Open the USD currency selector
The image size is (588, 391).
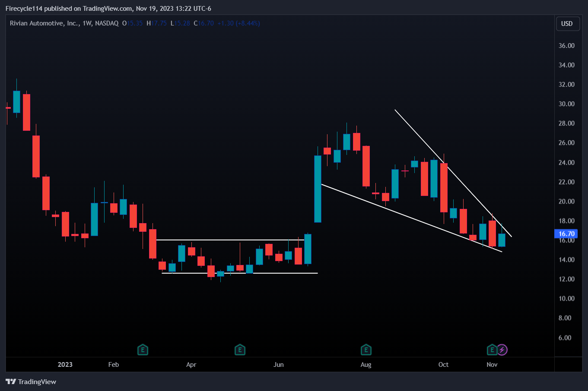click(x=567, y=24)
